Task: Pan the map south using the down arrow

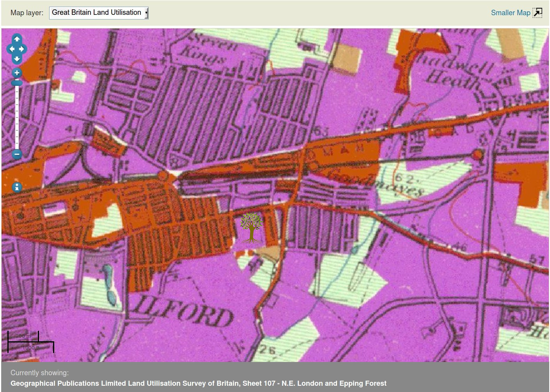Action: click(17, 59)
